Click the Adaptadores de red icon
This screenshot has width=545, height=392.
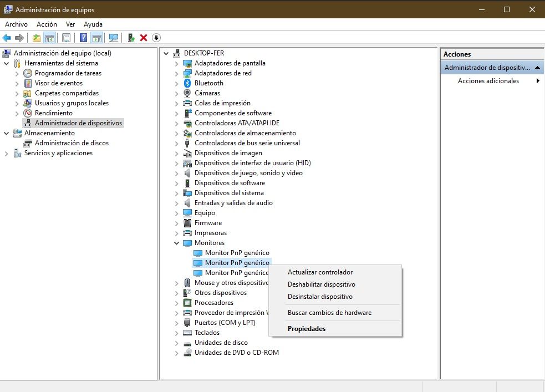(x=187, y=73)
